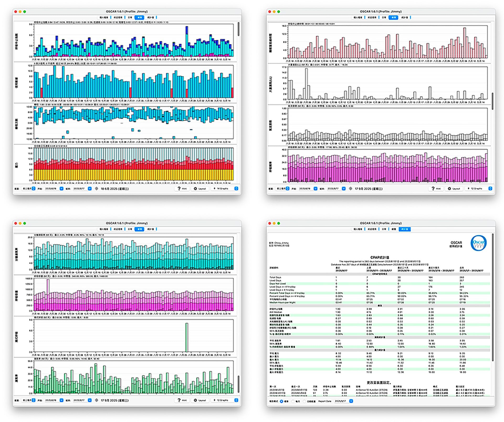Open the Report Date picker dropdown
The image size is (504, 422).
[351, 401]
